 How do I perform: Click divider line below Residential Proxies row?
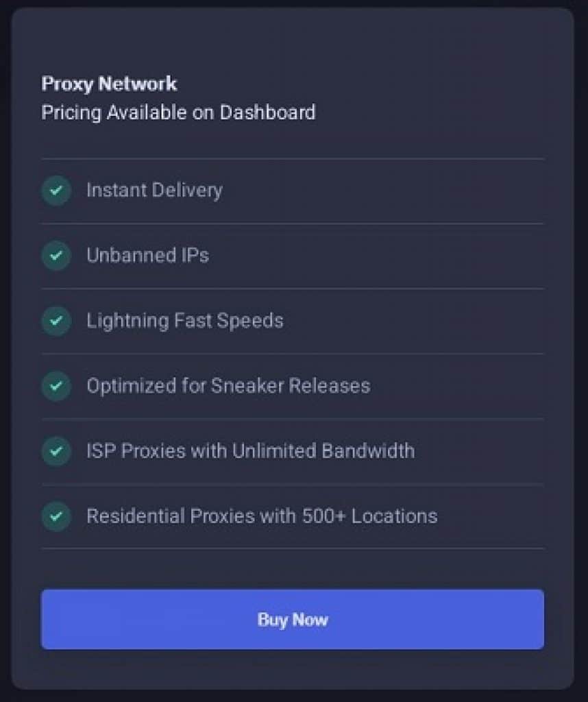293,548
